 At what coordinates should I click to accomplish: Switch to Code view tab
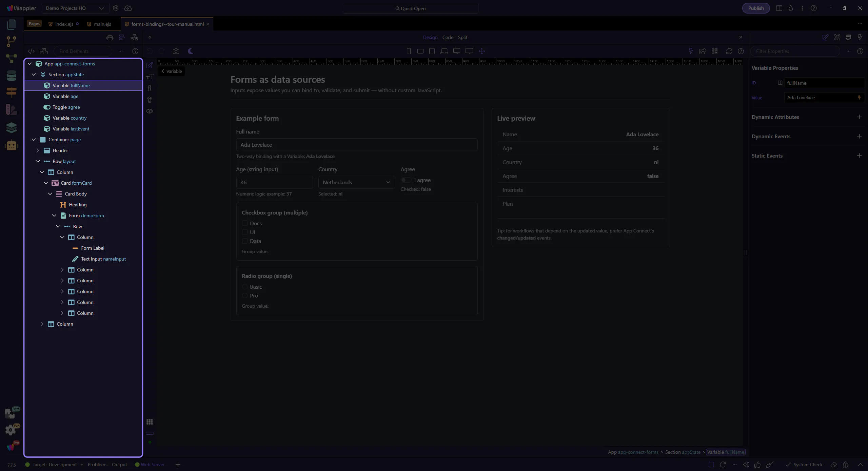pyautogui.click(x=448, y=37)
